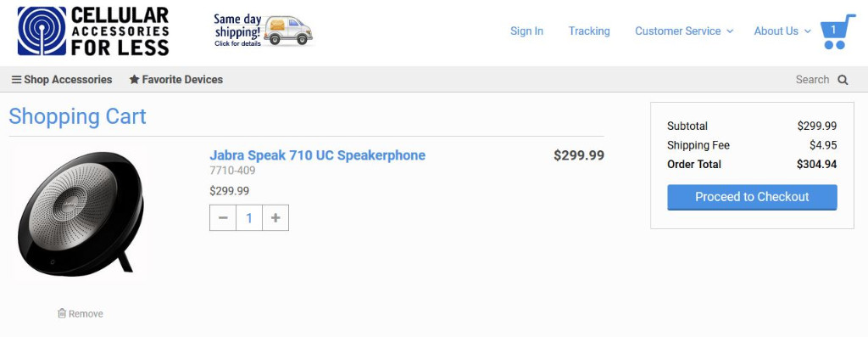Click the Search text field
This screenshot has height=337, width=868.
click(812, 80)
